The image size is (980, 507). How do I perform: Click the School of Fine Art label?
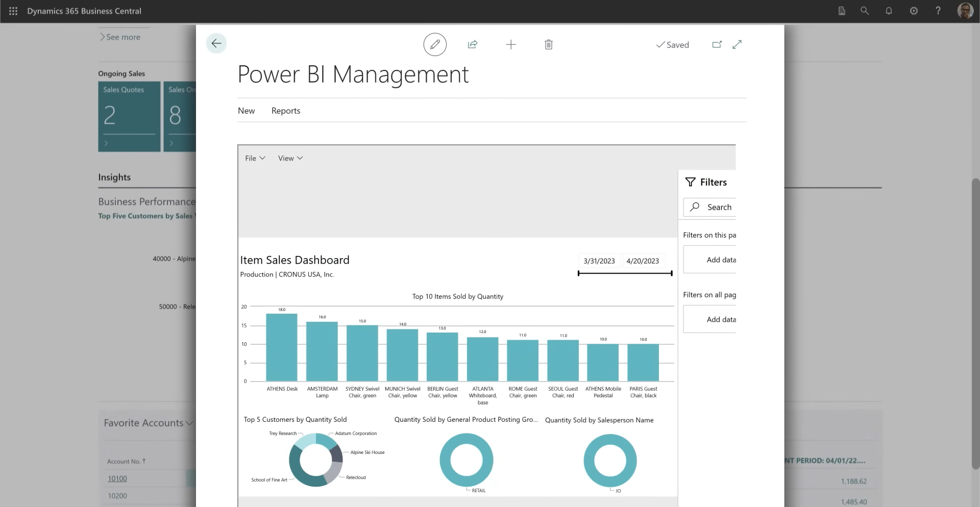coord(269,480)
